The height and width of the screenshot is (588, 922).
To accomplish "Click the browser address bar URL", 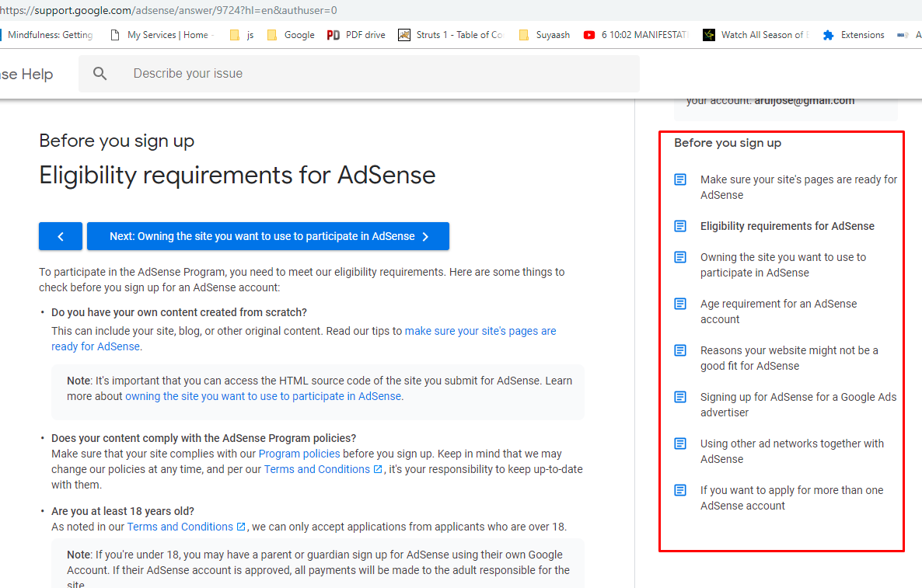I will (x=169, y=10).
